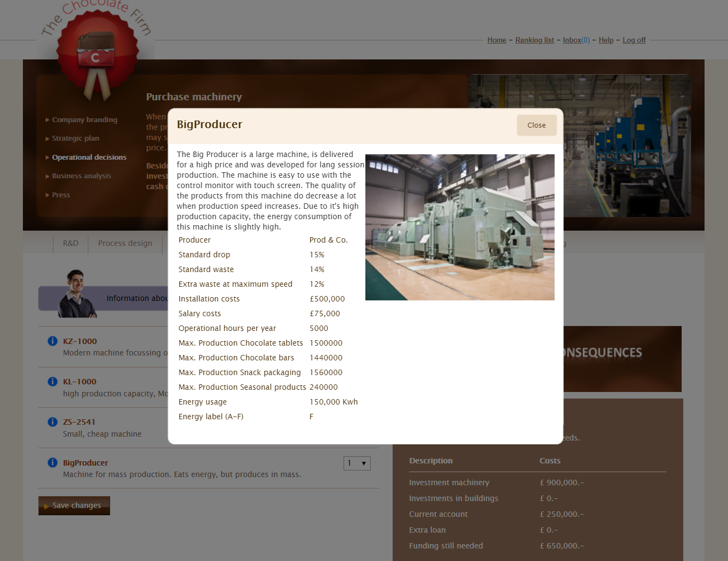The width and height of the screenshot is (728, 561).
Task: Click the arrow beside Press
Action: point(47,195)
